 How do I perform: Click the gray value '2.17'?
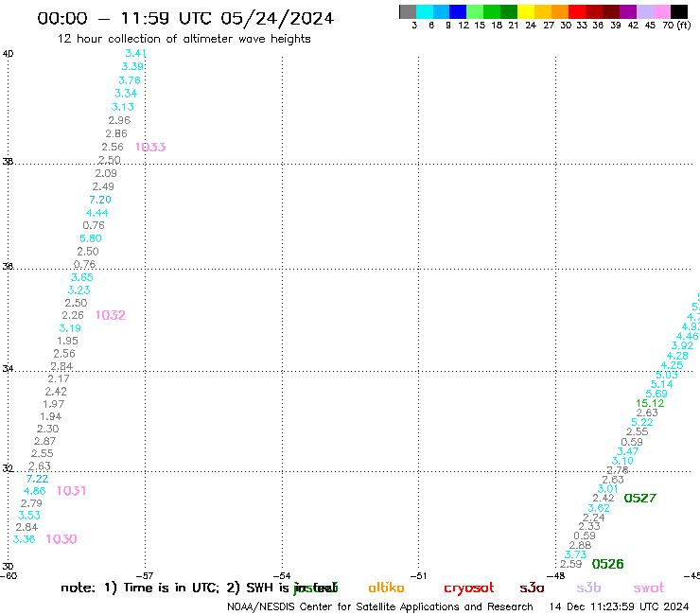(x=59, y=378)
